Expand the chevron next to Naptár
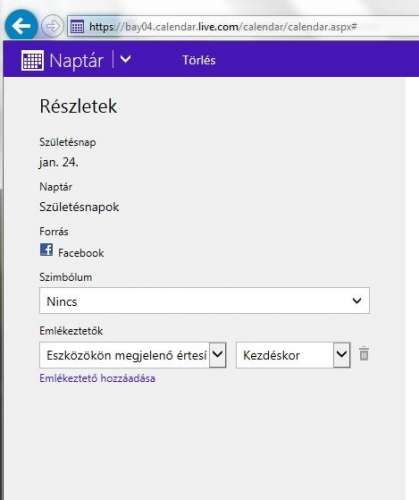 (125, 59)
